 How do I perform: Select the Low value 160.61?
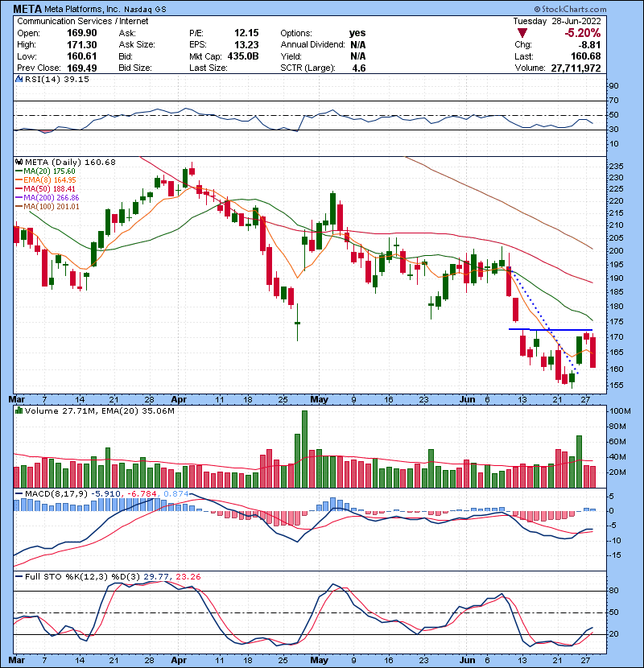click(82, 56)
